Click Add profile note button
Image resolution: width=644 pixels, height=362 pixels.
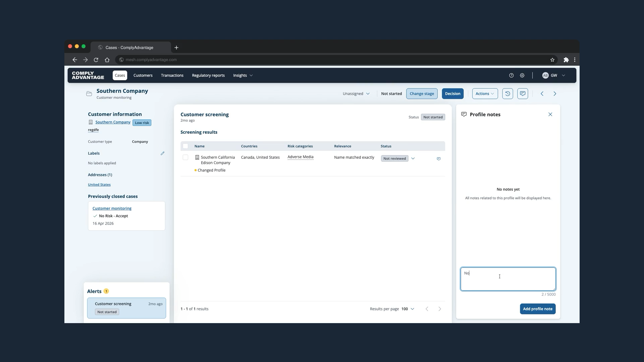coord(537,309)
